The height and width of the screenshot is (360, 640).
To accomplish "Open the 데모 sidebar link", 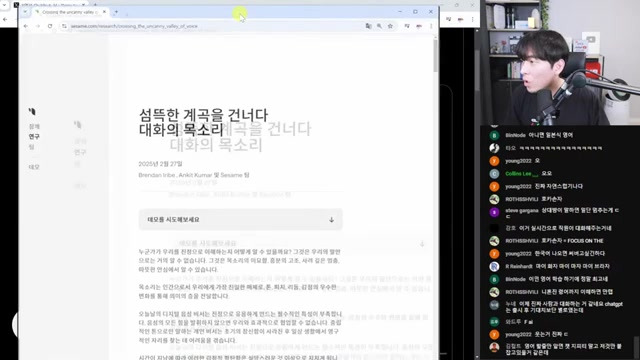I will tap(34, 167).
